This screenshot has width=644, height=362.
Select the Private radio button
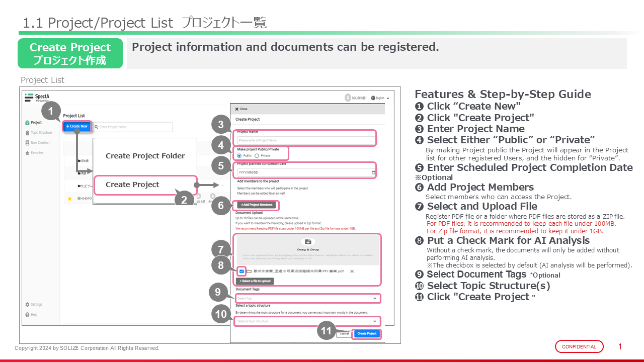coord(257,156)
